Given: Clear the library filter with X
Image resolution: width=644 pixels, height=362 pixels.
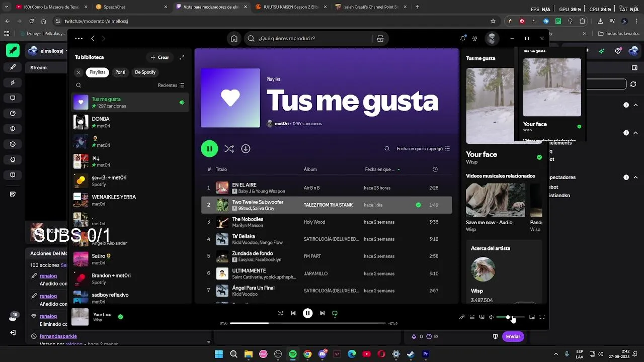Looking at the screenshot, I should (x=78, y=72).
